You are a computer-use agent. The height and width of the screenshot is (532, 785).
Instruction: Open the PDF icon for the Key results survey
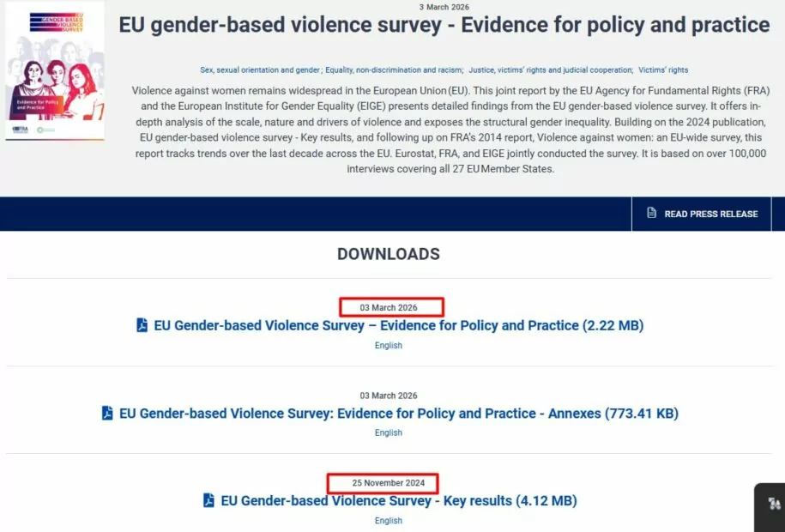coord(207,500)
